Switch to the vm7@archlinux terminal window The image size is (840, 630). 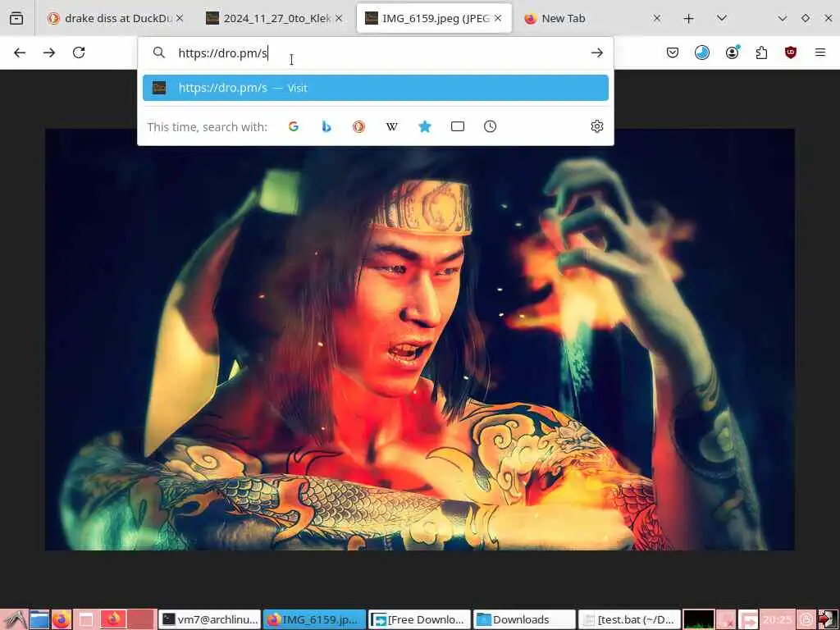point(210,620)
